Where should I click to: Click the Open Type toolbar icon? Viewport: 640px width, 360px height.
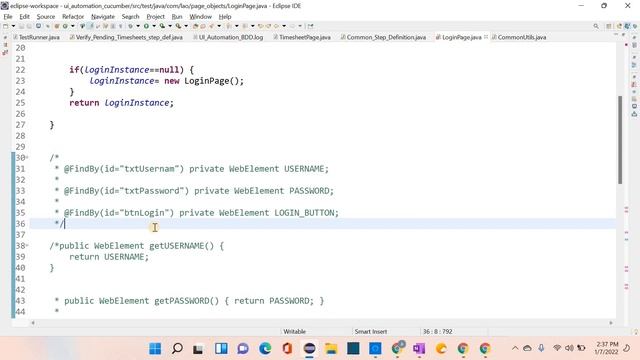(195, 26)
